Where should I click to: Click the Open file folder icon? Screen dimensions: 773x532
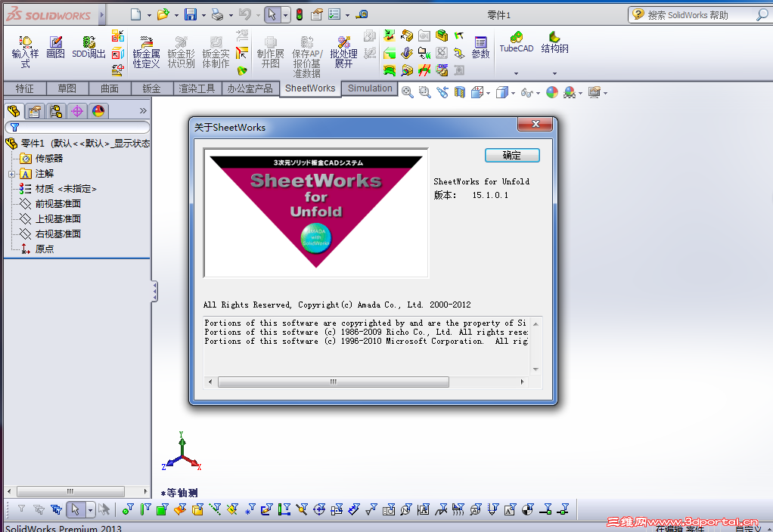(x=163, y=14)
